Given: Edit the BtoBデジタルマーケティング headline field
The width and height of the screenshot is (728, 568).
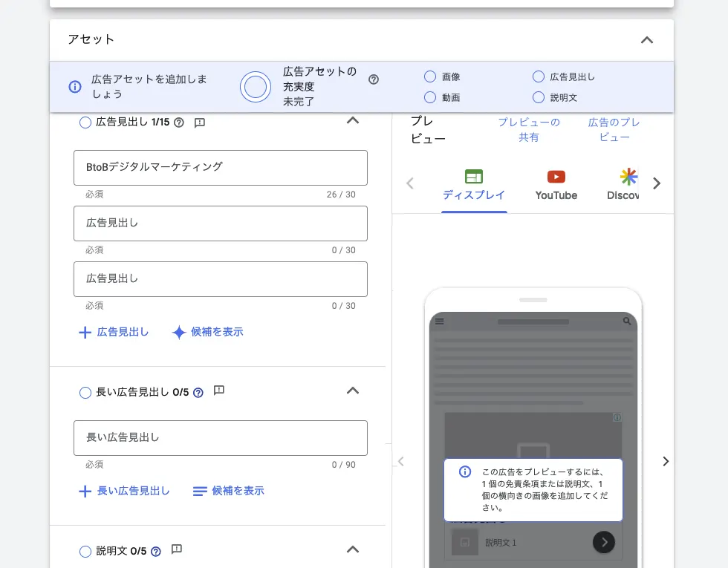Looking at the screenshot, I should 221,168.
